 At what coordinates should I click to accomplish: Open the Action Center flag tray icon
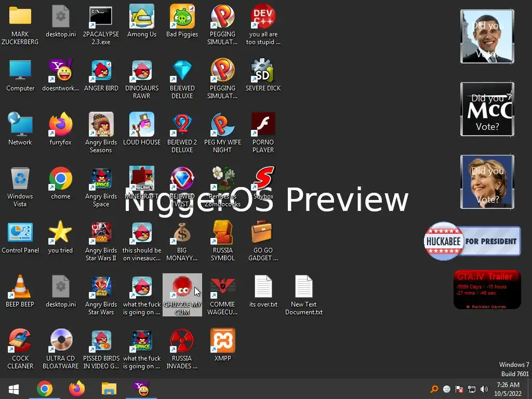[459, 389]
